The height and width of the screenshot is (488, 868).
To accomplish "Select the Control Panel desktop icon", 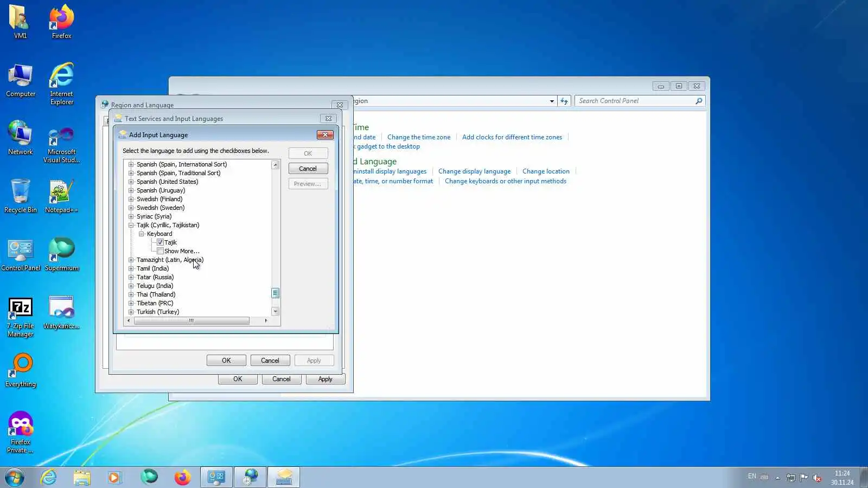I will click(x=20, y=255).
